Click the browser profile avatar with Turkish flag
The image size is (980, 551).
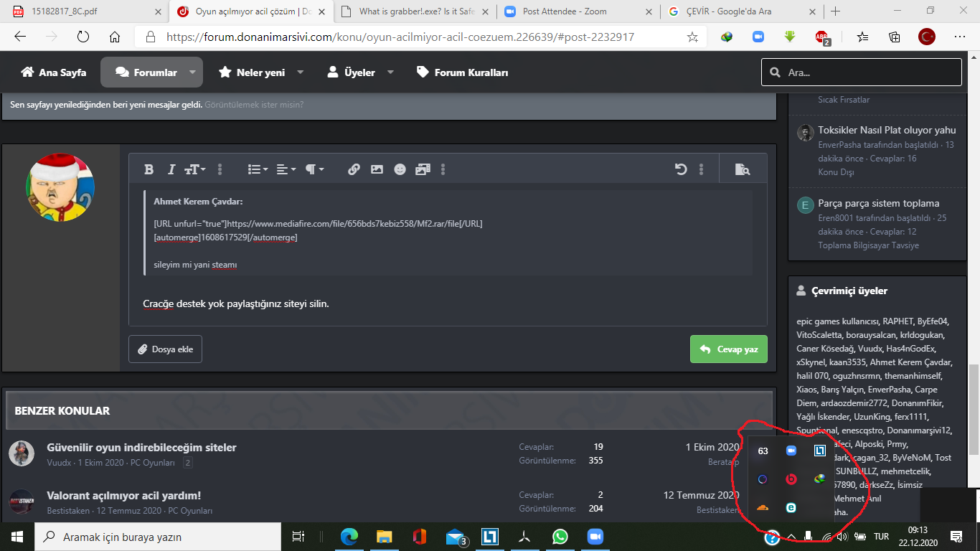(927, 37)
